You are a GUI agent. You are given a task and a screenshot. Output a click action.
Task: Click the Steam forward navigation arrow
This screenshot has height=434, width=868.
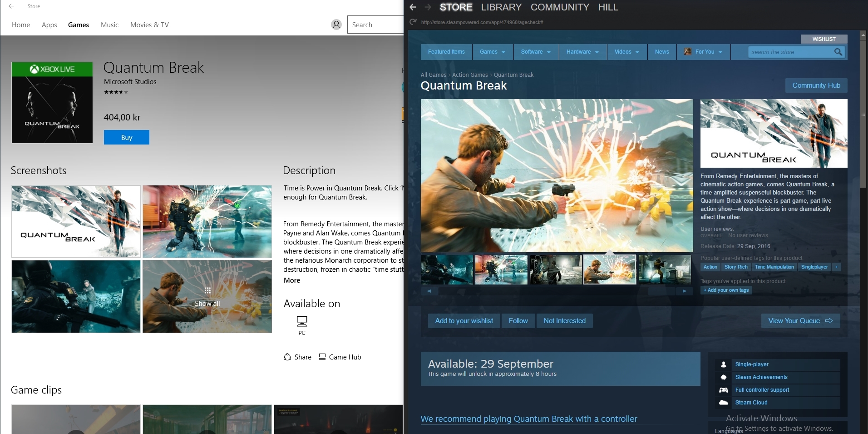428,7
